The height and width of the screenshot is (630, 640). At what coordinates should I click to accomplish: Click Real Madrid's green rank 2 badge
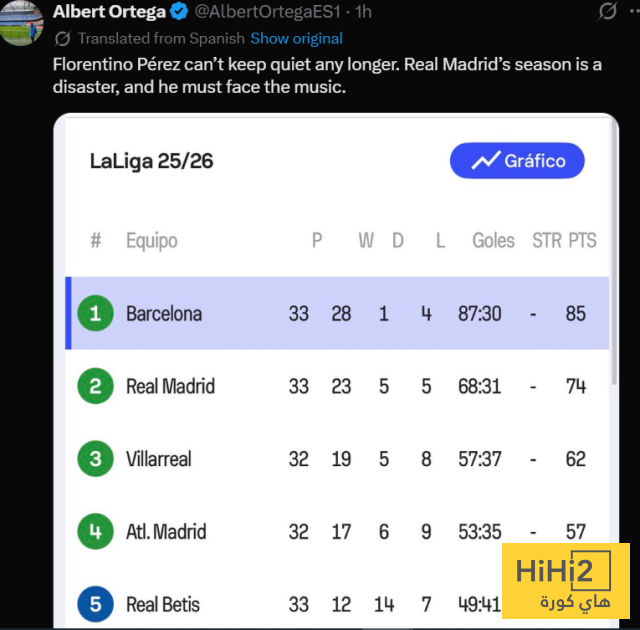[95, 386]
